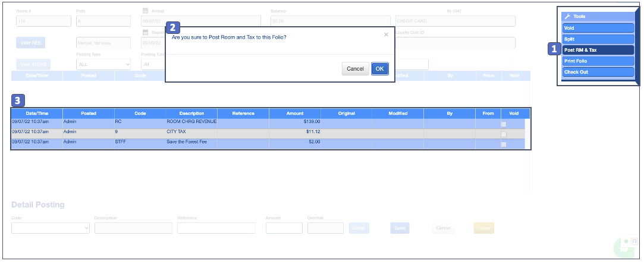
Task: Expand the Detail Posting Code dropdown
Action: 51,228
